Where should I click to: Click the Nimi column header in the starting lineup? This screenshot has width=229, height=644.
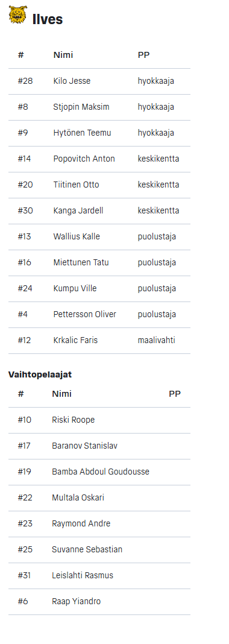click(63, 55)
